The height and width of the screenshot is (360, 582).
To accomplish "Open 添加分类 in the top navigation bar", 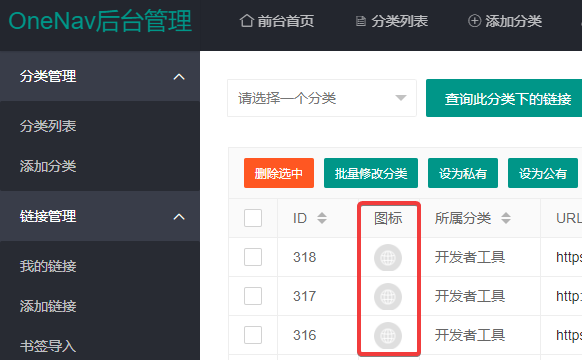I will pyautogui.click(x=505, y=21).
